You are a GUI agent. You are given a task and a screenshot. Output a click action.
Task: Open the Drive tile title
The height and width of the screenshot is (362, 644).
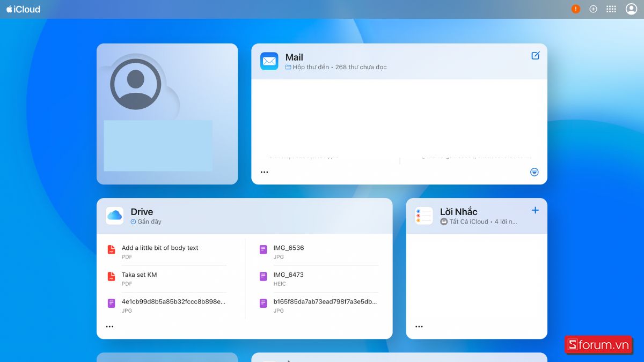(x=142, y=212)
